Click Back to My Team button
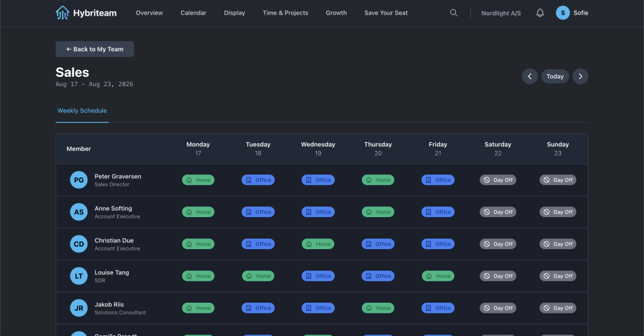The width and height of the screenshot is (644, 336). pyautogui.click(x=95, y=49)
